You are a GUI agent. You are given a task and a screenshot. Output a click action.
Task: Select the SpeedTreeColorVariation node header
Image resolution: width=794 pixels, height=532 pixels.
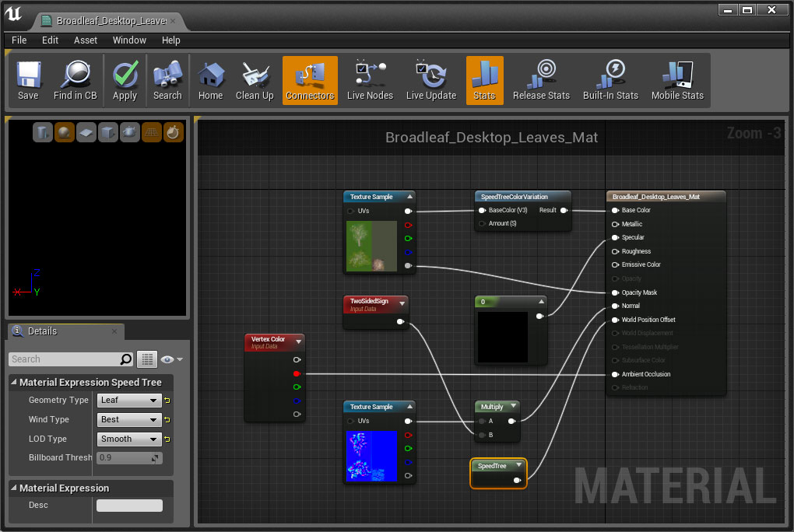522,197
